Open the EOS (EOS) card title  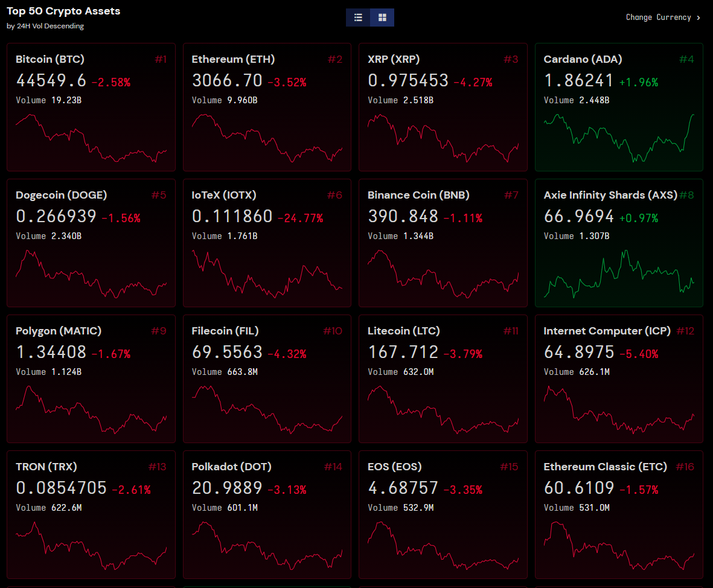[x=395, y=467]
